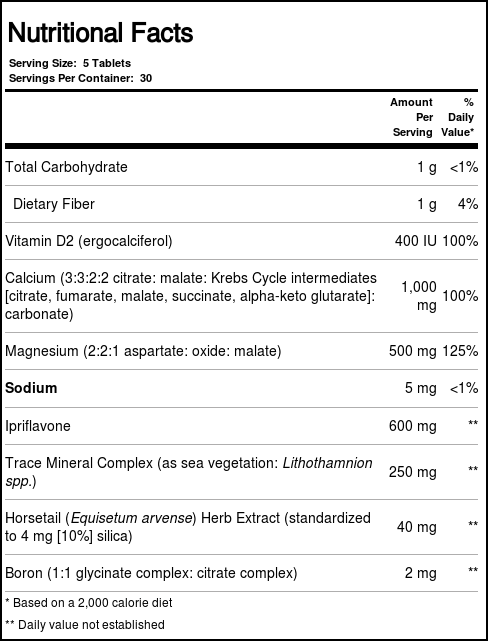Select the Trace Mineral Complex description

[x=189, y=472]
